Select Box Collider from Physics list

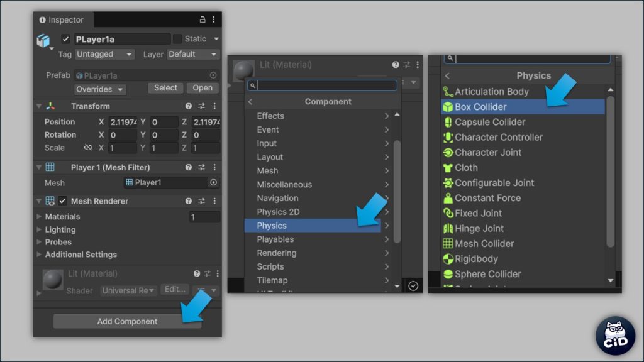pyautogui.click(x=480, y=107)
